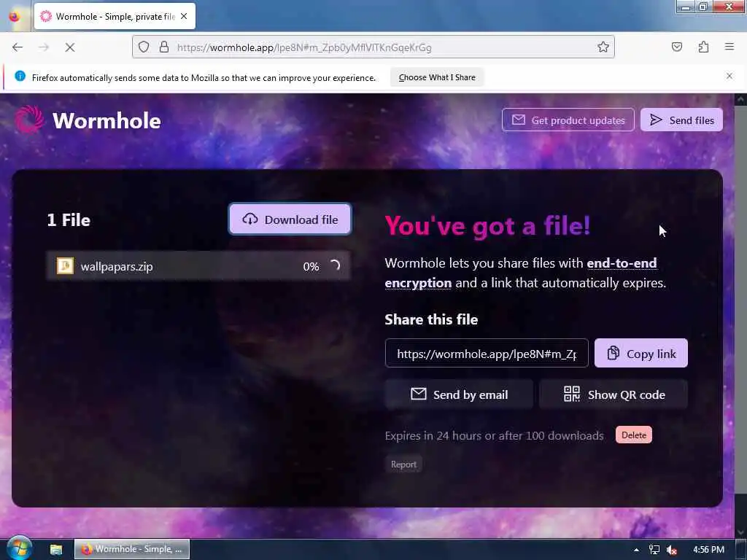747x560 pixels.
Task: Click the padlock site security icon
Action: pyautogui.click(x=164, y=47)
